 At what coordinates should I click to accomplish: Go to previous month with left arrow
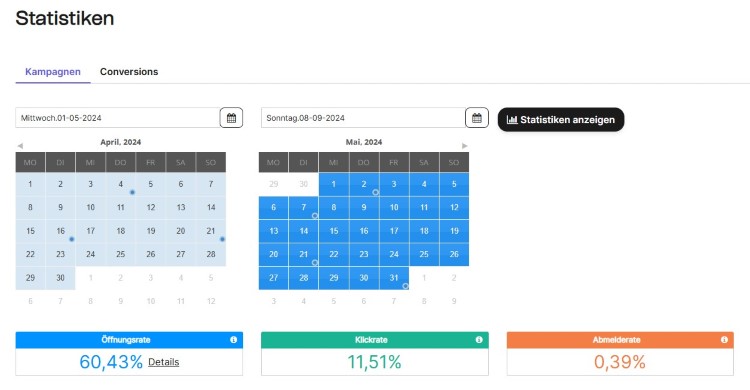click(x=20, y=145)
